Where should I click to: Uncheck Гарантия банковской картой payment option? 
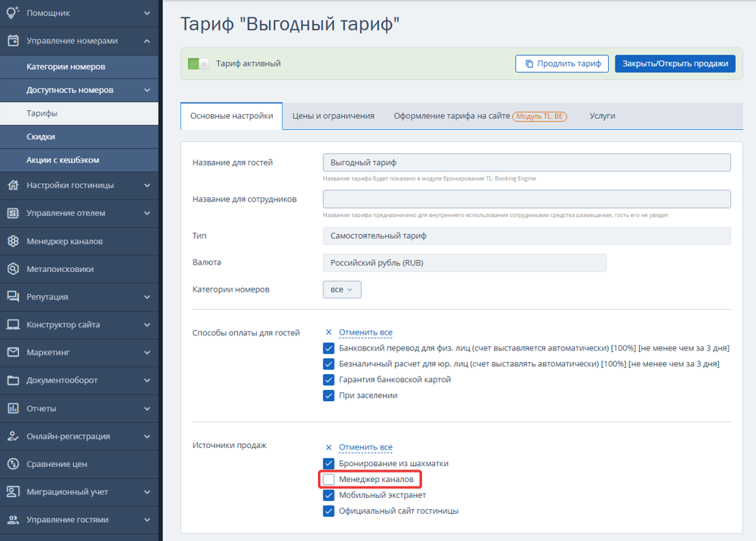point(329,379)
